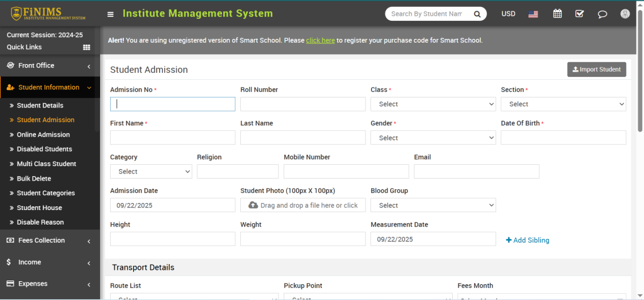Follow the 'click here' registration link
644x300 pixels.
point(320,40)
